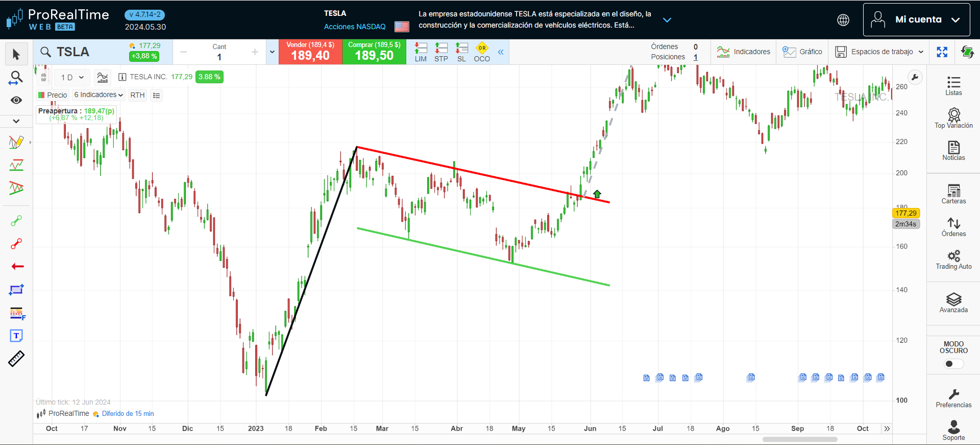Expand the 6 Indicadores dropdown
980x445 pixels.
pyautogui.click(x=99, y=95)
